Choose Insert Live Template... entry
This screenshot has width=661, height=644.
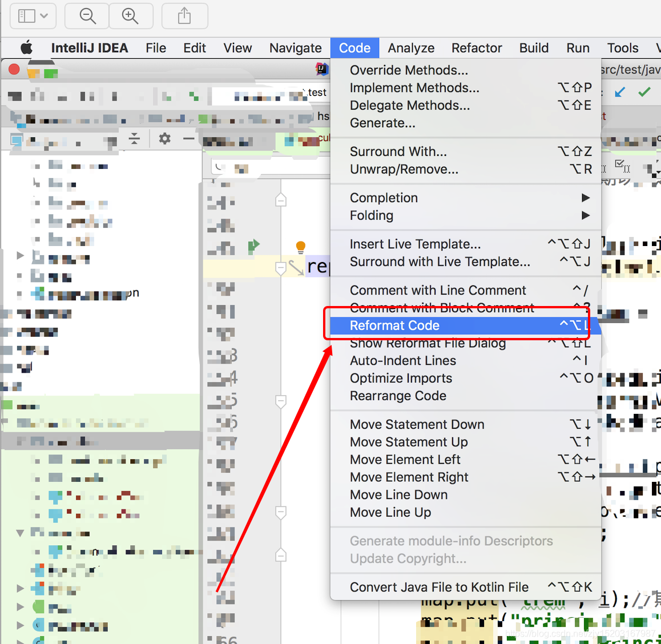(x=465, y=244)
